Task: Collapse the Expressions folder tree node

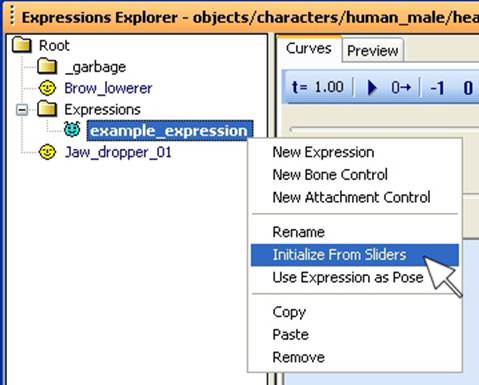Action: [x=22, y=109]
